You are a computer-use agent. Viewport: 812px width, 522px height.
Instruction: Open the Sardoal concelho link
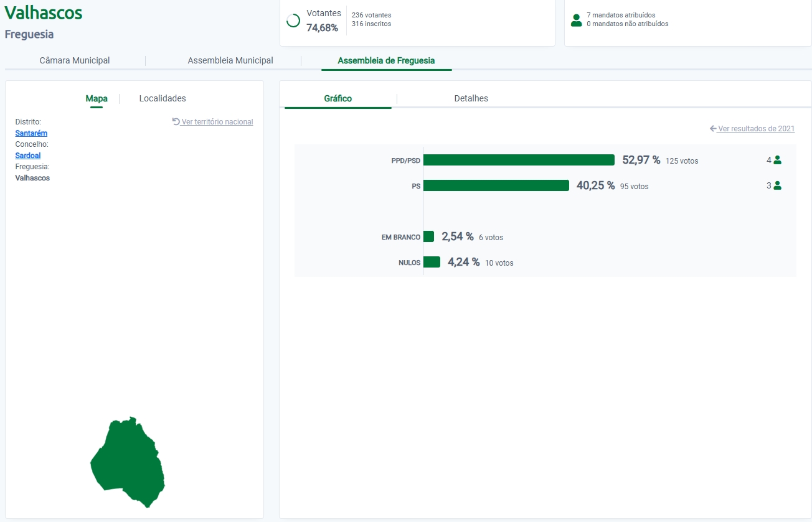point(28,156)
